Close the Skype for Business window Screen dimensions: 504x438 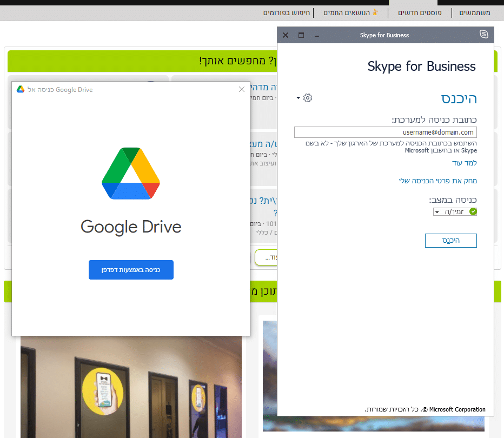tap(286, 35)
